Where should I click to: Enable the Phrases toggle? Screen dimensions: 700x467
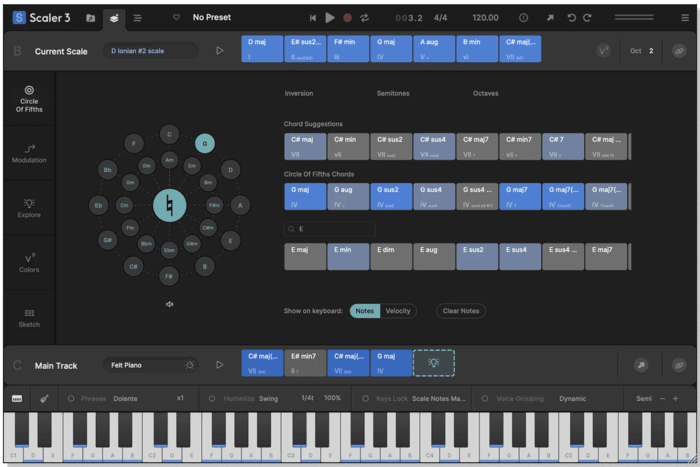[x=71, y=398]
